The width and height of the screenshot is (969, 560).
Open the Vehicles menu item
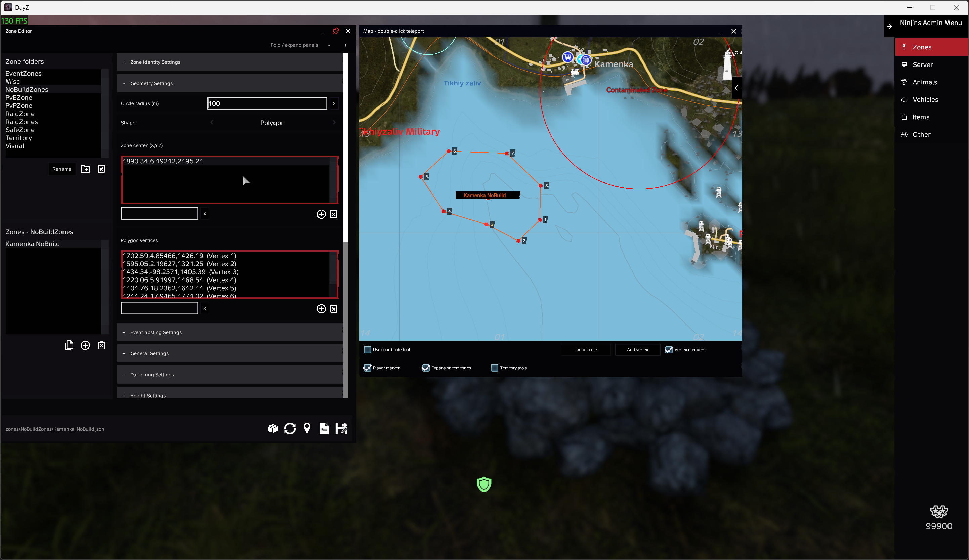pyautogui.click(x=931, y=99)
